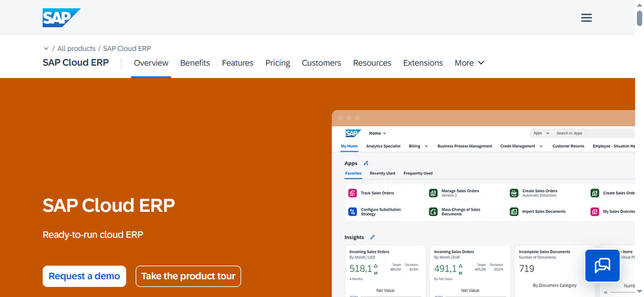Click Incomplete Sales Documents card

click(x=555, y=271)
